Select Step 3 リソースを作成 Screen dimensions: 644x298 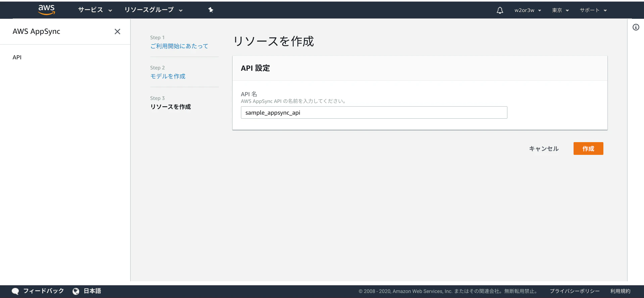(170, 107)
